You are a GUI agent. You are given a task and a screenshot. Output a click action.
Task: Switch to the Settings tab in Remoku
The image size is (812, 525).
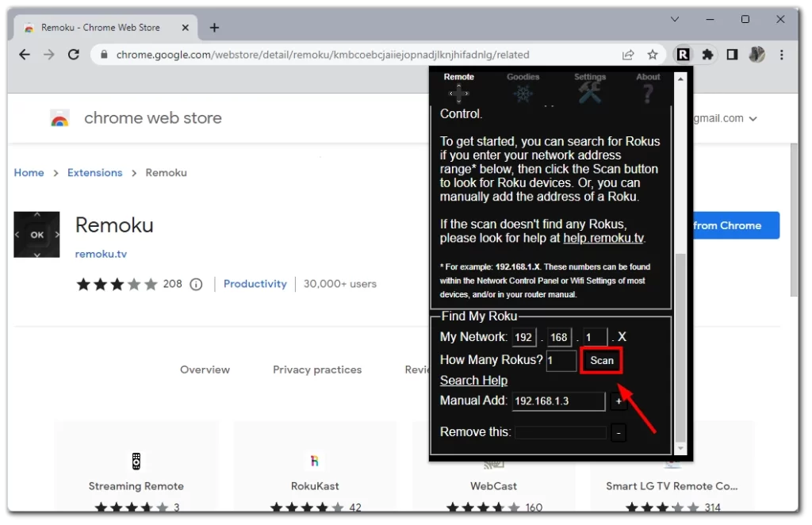(590, 87)
